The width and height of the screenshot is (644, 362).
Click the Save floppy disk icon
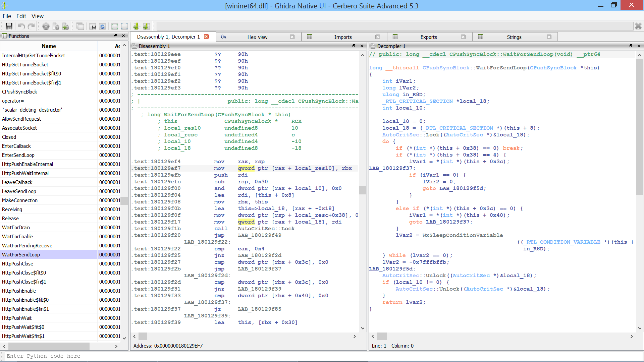pyautogui.click(x=9, y=26)
